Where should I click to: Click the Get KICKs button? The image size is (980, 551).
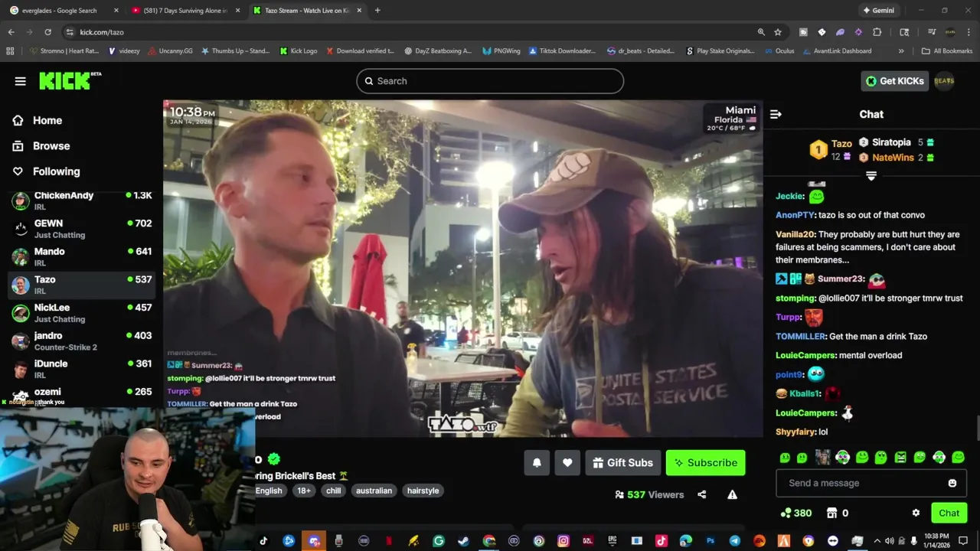pyautogui.click(x=894, y=81)
